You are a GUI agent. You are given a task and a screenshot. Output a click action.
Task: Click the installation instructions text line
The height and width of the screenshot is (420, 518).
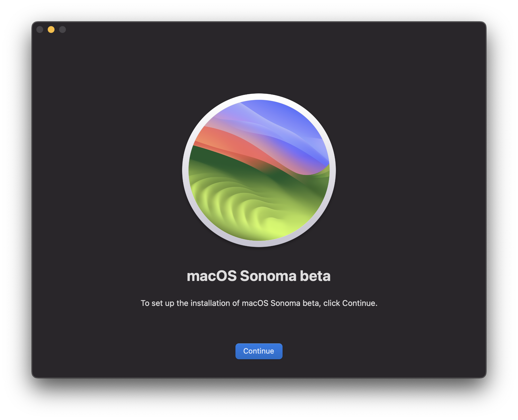coord(259,303)
